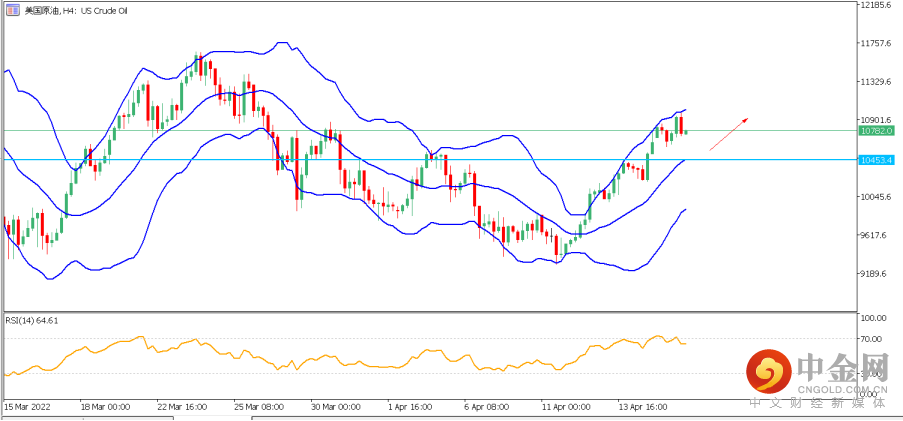Screen dimensions: 903x421
Task: Click the RSI(14) 64.61 indicator label
Action: click(x=32, y=320)
